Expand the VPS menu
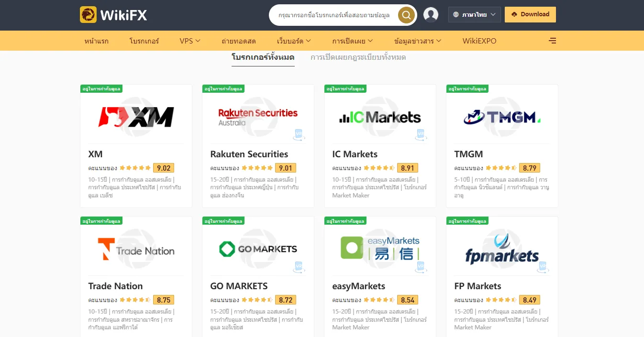This screenshot has width=644, height=337. pos(190,41)
